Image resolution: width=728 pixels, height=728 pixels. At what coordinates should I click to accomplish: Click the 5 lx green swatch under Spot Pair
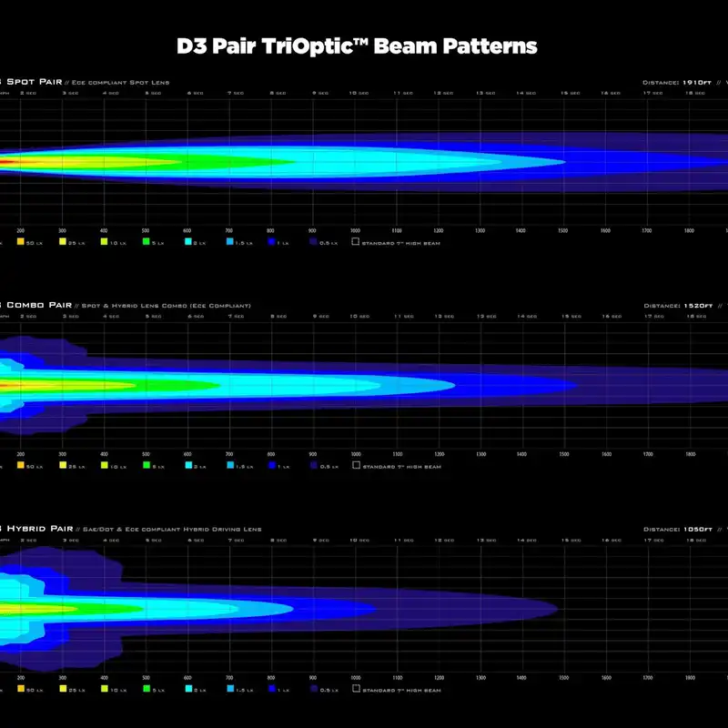147,241
